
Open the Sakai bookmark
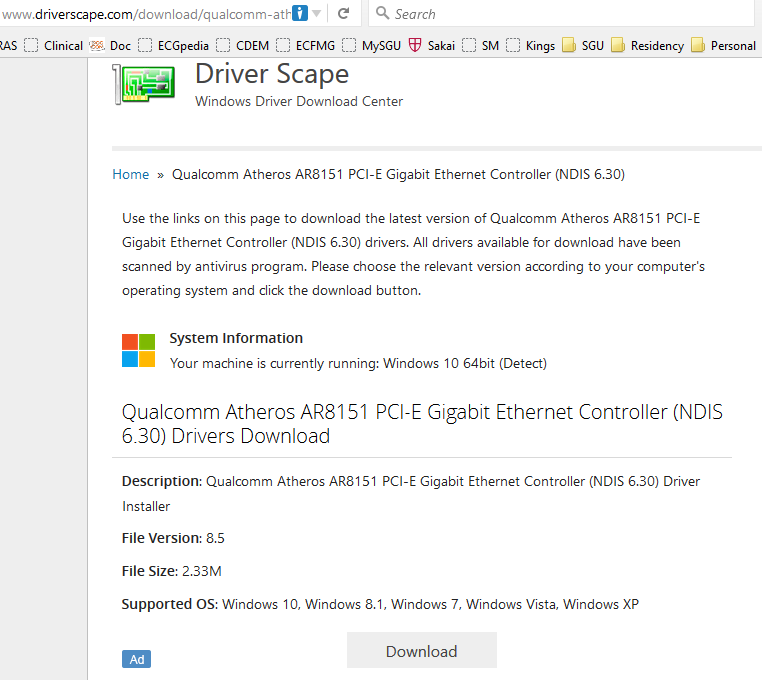click(x=432, y=46)
